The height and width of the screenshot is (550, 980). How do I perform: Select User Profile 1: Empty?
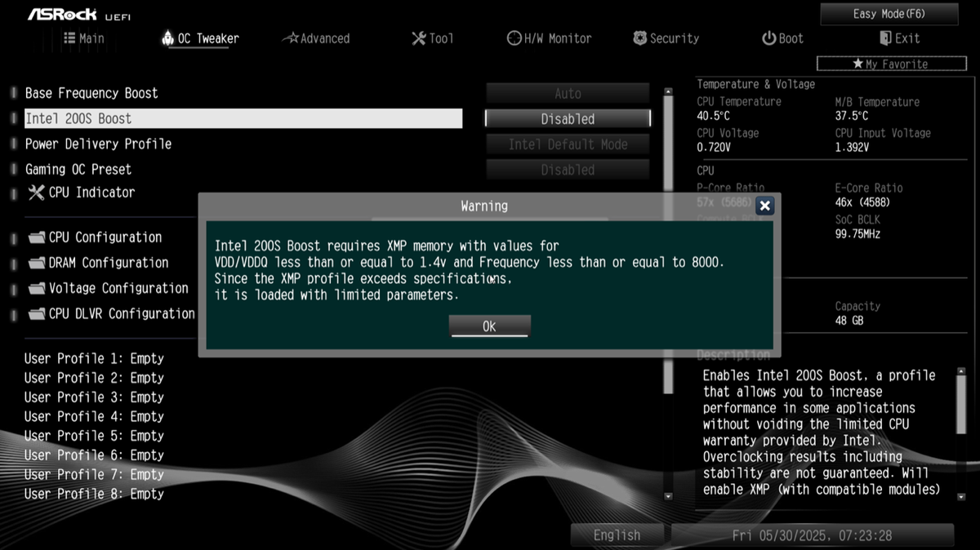click(x=94, y=358)
